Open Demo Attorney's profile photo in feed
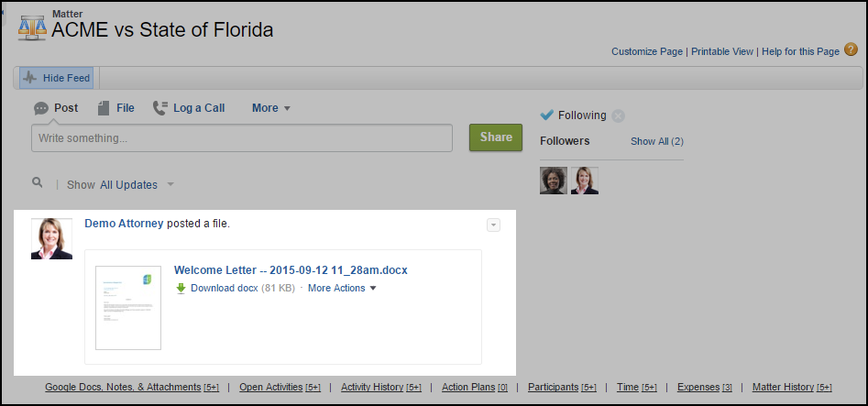Image resolution: width=868 pixels, height=406 pixels. click(x=51, y=238)
